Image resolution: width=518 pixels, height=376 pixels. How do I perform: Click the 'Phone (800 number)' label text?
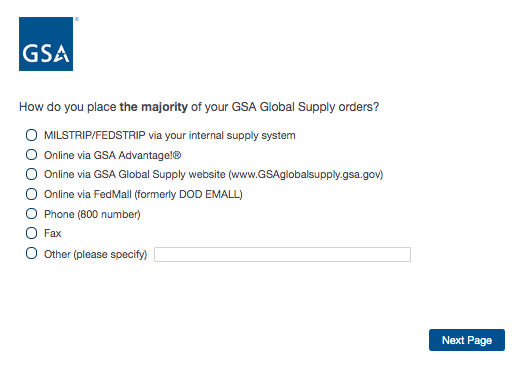(92, 214)
